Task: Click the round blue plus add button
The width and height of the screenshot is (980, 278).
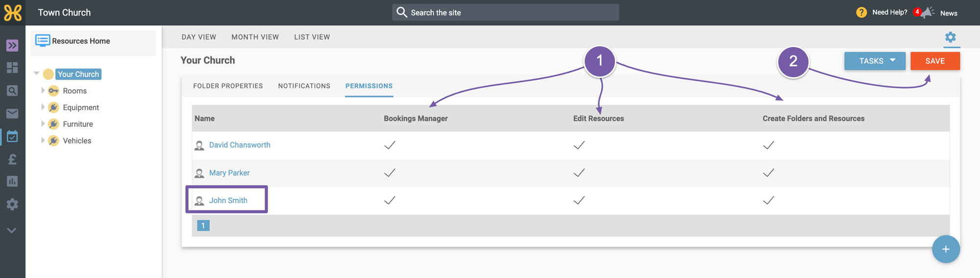Action: 946,249
